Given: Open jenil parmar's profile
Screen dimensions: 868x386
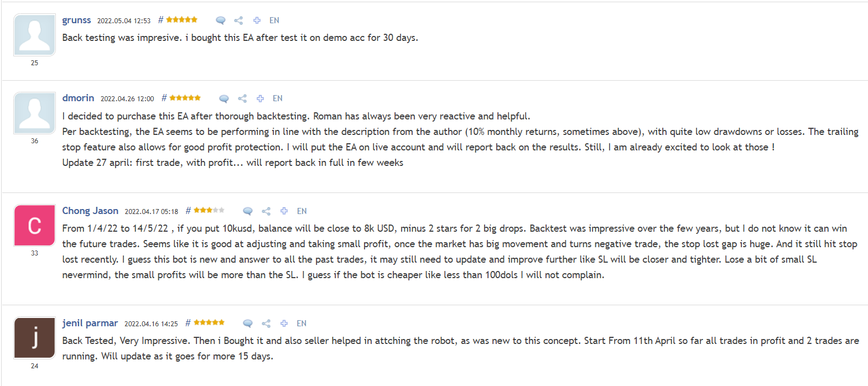Looking at the screenshot, I should (90, 323).
